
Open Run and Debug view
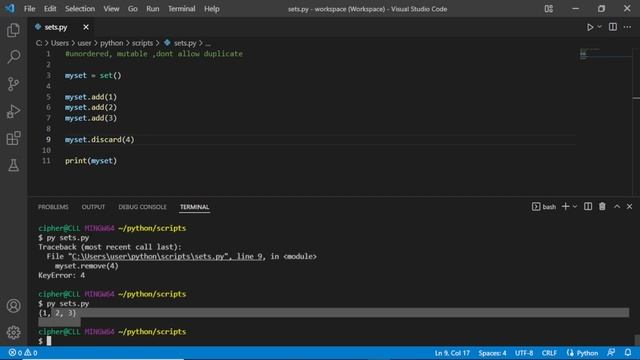pyautogui.click(x=13, y=111)
